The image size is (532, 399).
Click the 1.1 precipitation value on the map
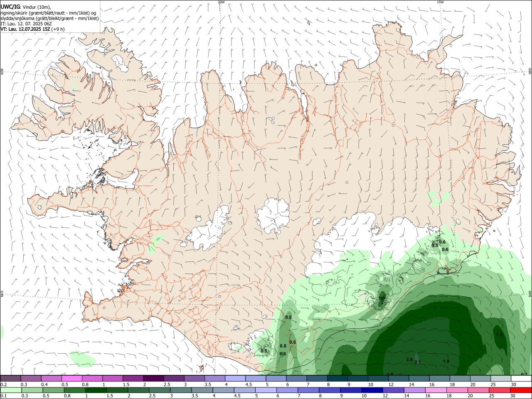499,335
